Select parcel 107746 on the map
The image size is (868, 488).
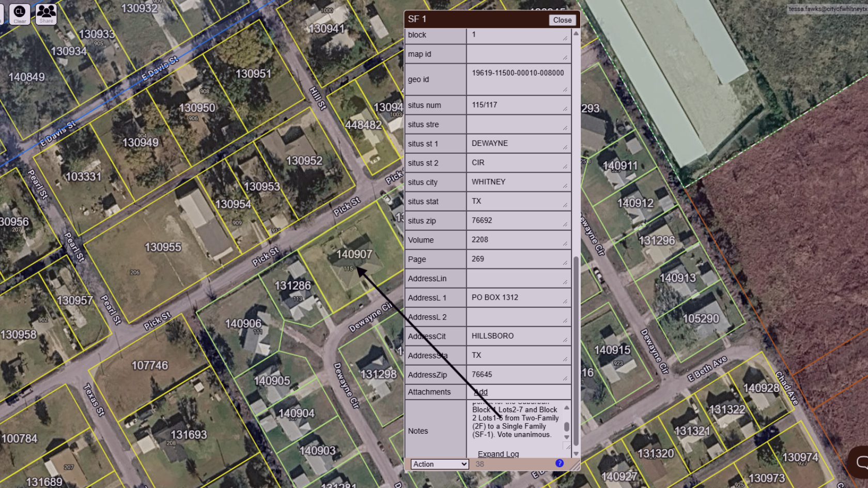click(x=150, y=365)
